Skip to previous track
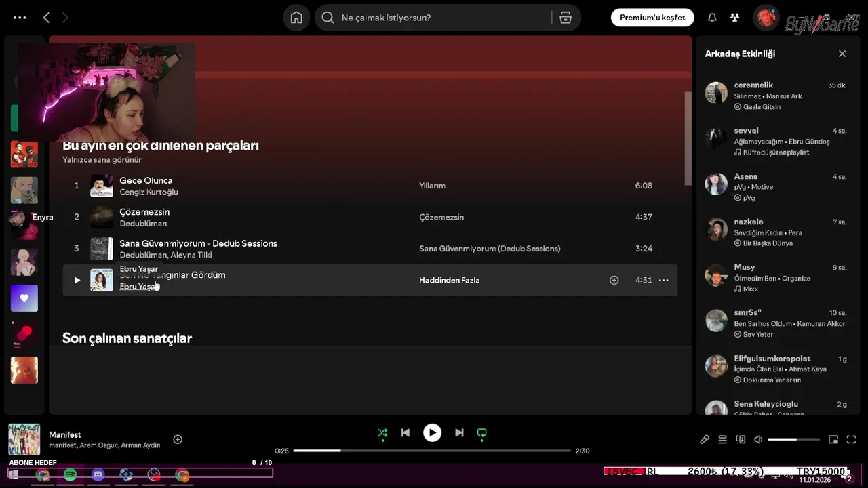Screen dimensions: 868x488 pos(405,432)
